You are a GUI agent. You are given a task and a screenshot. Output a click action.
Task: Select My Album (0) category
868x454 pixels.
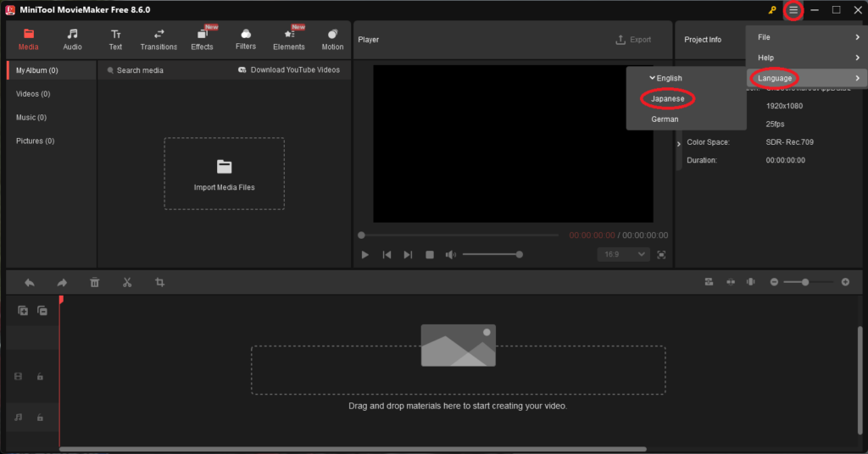[52, 70]
